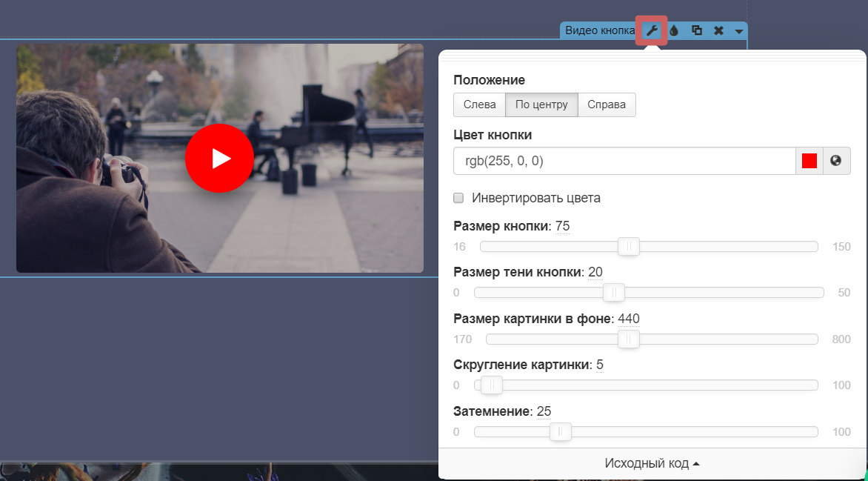Delete block using the X icon

[718, 30]
